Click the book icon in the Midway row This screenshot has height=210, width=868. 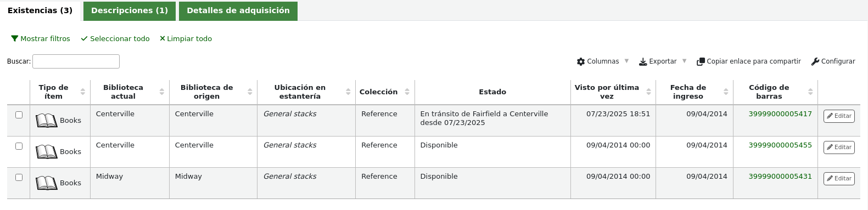coord(47,183)
